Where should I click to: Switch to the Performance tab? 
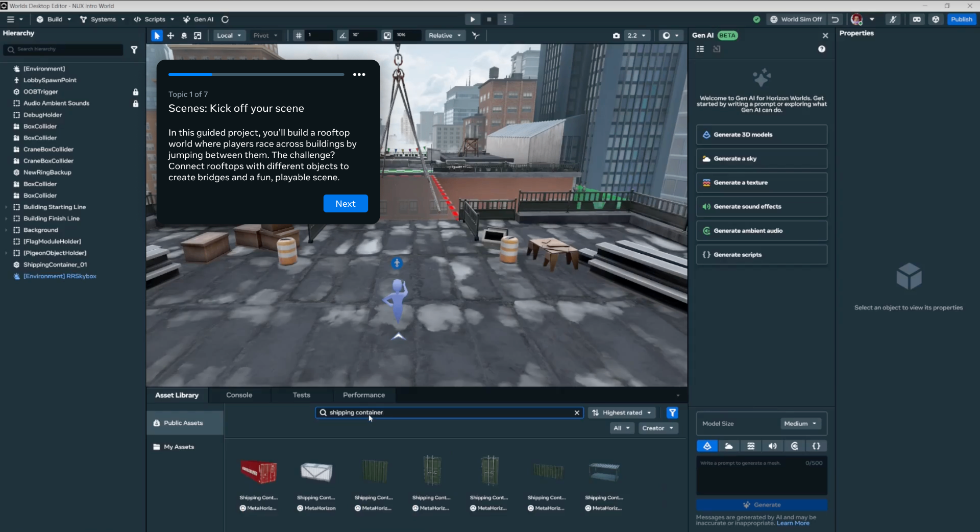point(364,395)
